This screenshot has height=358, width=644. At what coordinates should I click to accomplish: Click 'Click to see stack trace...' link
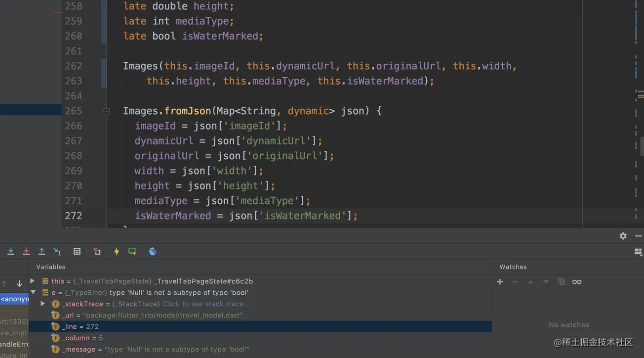click(206, 304)
